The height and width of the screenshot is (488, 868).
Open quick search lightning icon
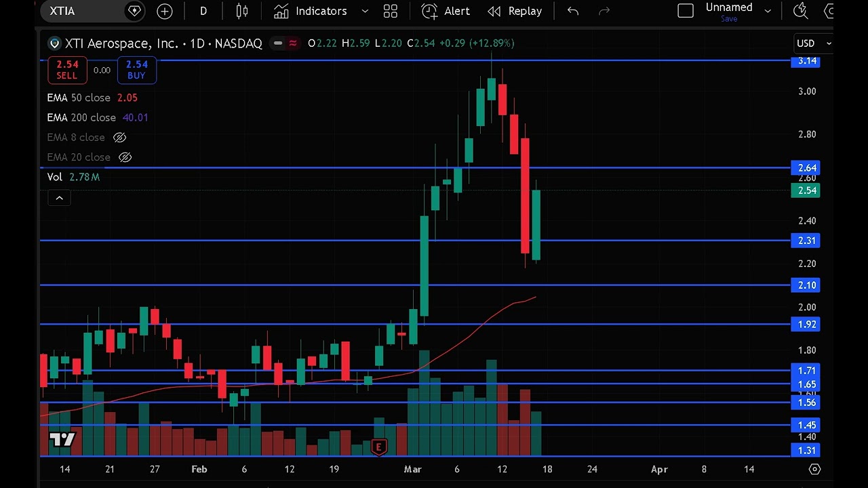801,11
